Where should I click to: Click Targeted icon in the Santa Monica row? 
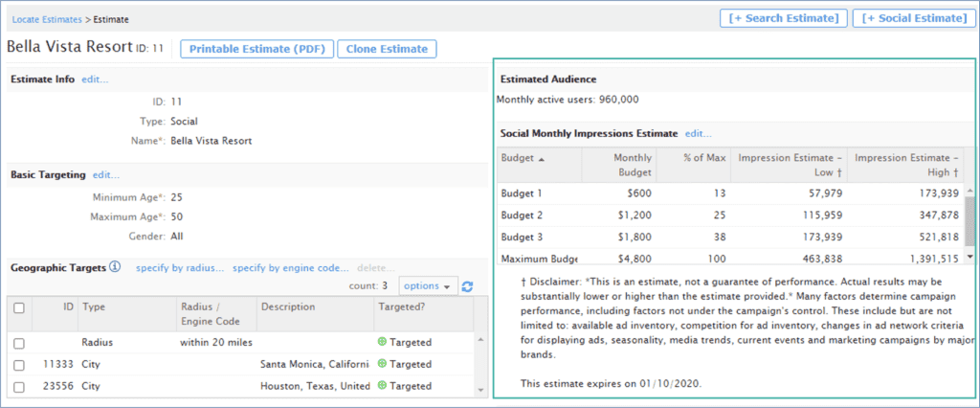point(383,364)
